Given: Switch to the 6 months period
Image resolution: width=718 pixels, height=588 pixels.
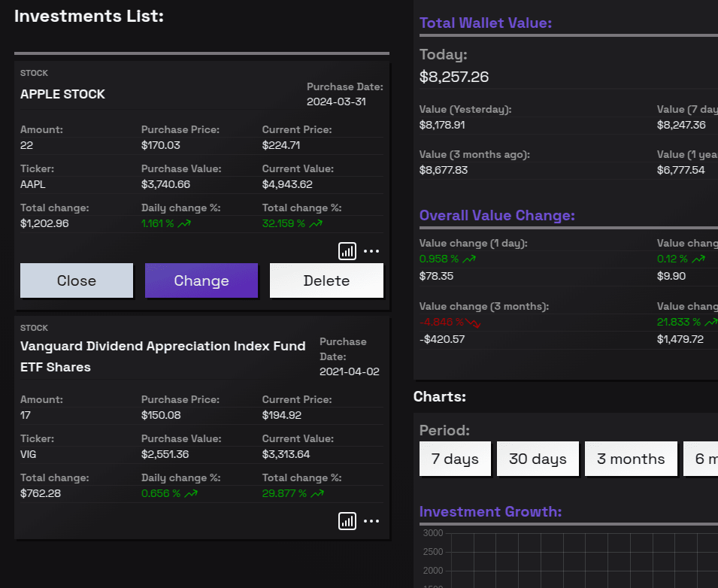Looking at the screenshot, I should (x=704, y=458).
